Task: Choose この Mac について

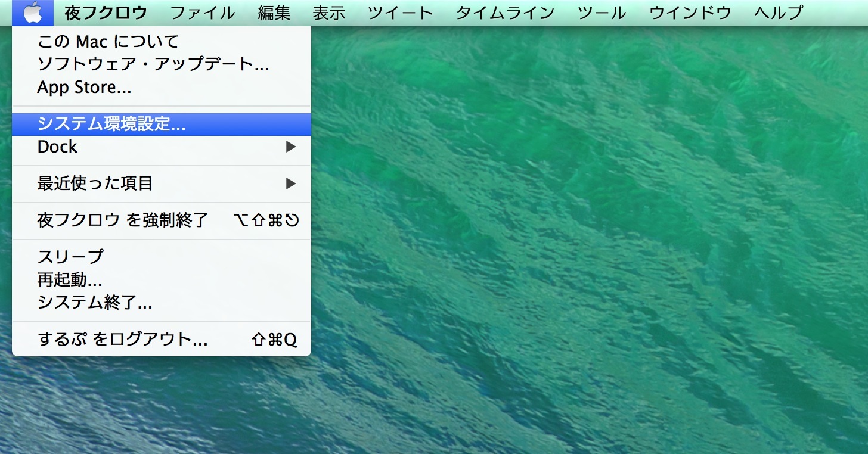Action: 162,42
